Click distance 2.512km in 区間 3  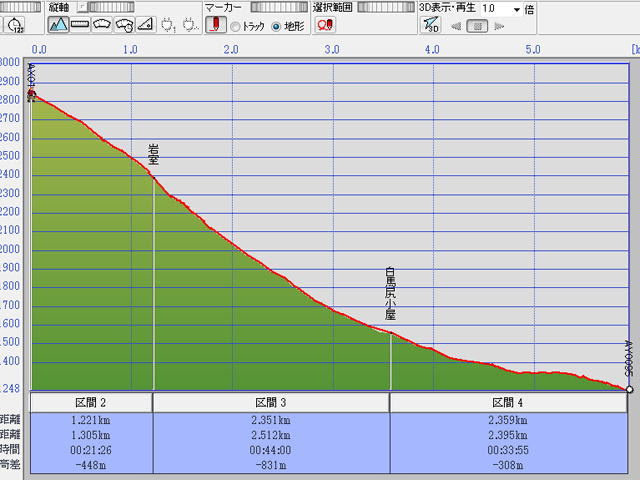271,435
